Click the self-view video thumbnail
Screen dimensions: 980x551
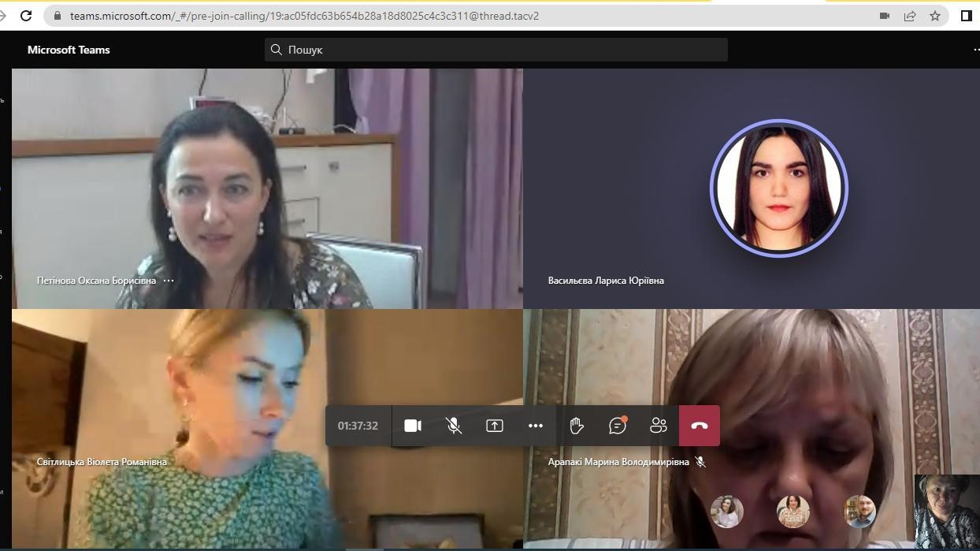point(947,512)
